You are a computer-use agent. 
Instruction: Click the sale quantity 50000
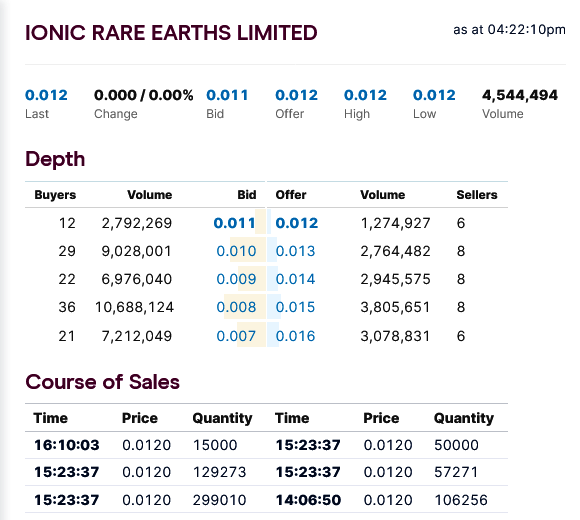[456, 445]
